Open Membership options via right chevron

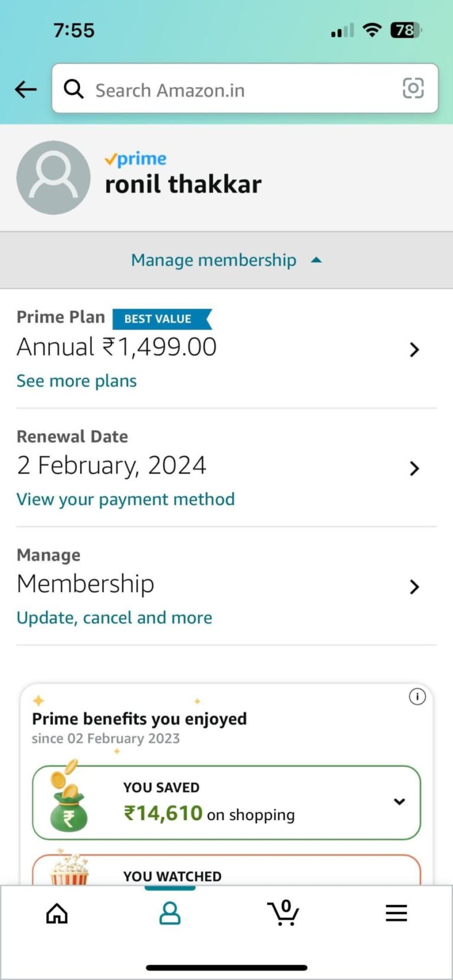point(415,587)
